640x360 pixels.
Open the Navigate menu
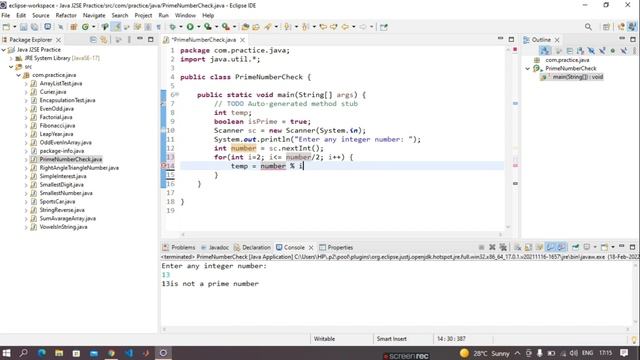[94, 15]
